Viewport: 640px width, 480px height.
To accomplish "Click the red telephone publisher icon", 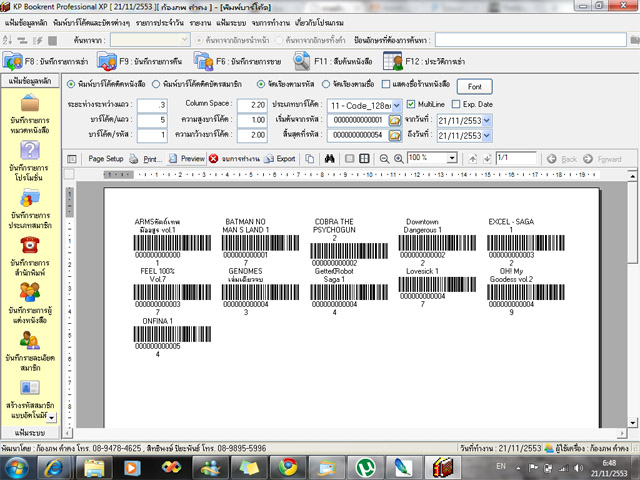I will pos(30,245).
